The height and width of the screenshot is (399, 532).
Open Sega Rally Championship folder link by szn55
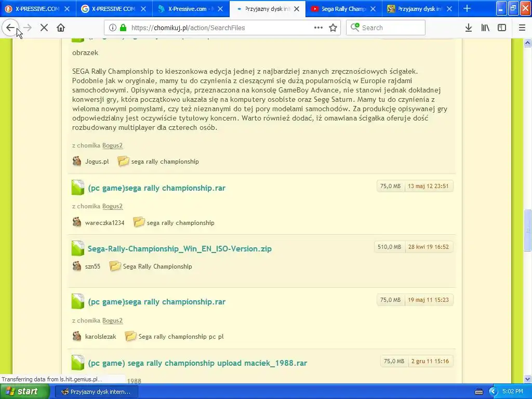click(x=157, y=267)
